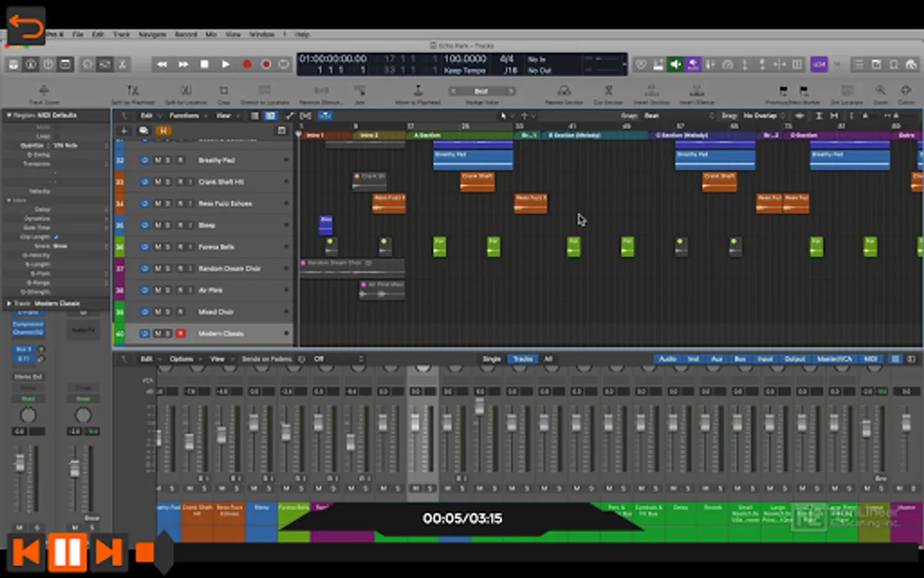Image resolution: width=924 pixels, height=578 pixels.
Task: Click the Stop button in the transport bar
Action: (x=204, y=64)
